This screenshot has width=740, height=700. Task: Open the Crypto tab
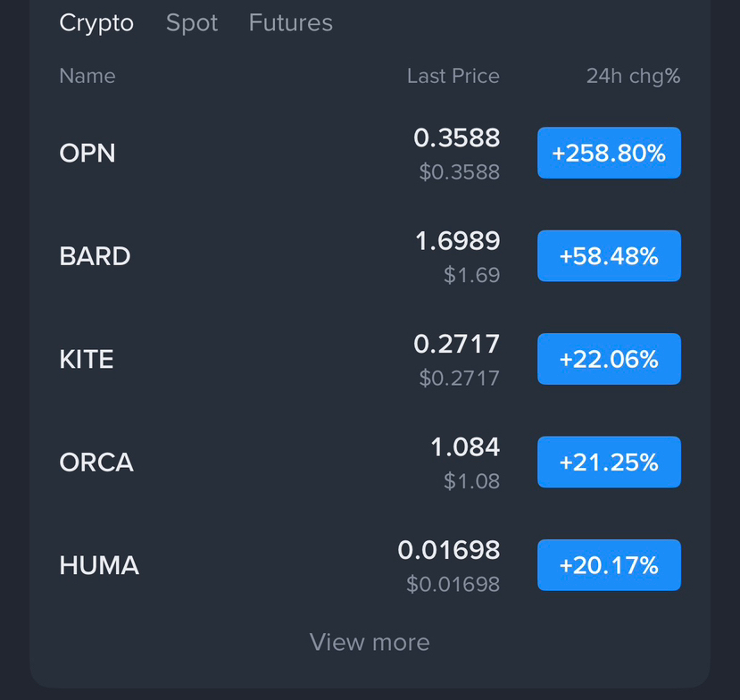pos(96,23)
